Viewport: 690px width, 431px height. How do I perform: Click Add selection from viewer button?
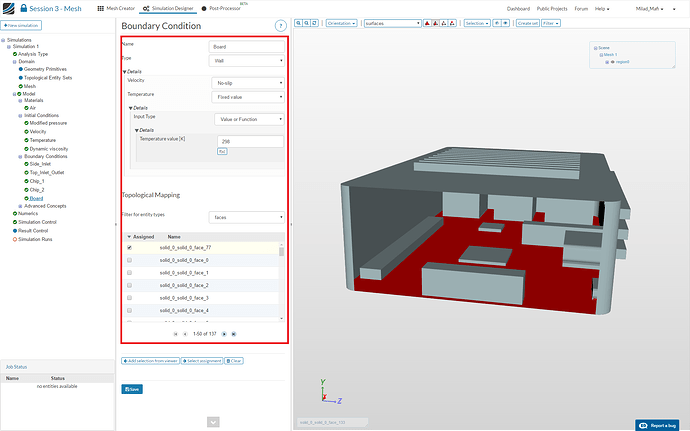click(151, 360)
